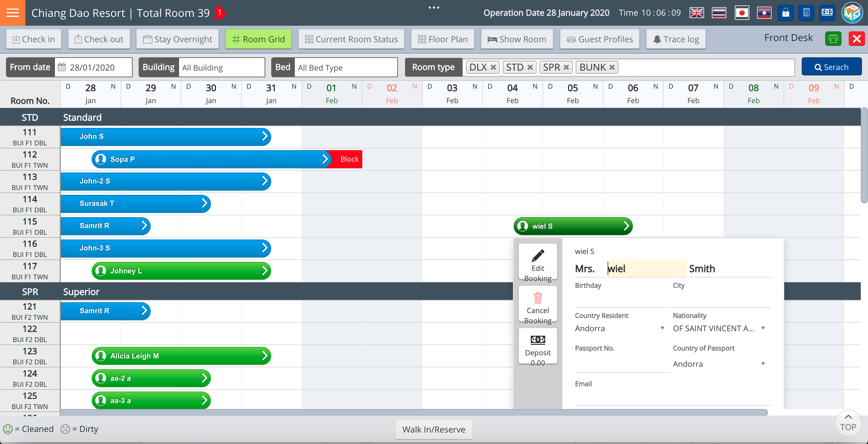Image resolution: width=868 pixels, height=444 pixels.
Task: Click the green print button
Action: point(833,39)
